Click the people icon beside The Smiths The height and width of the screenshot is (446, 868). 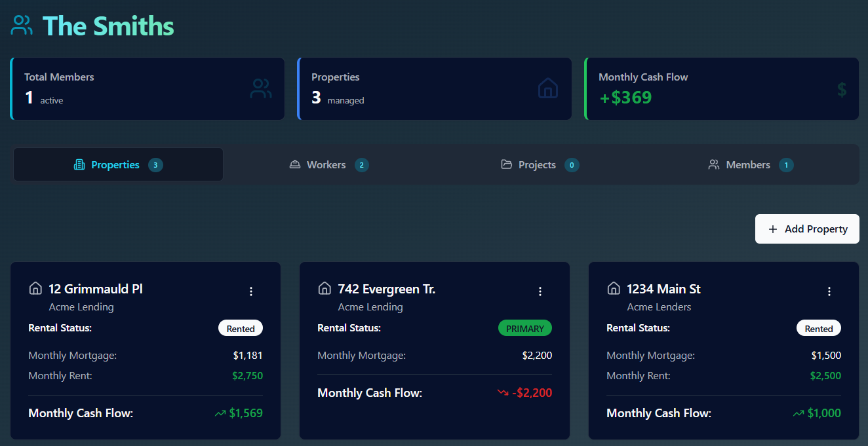pos(22,26)
